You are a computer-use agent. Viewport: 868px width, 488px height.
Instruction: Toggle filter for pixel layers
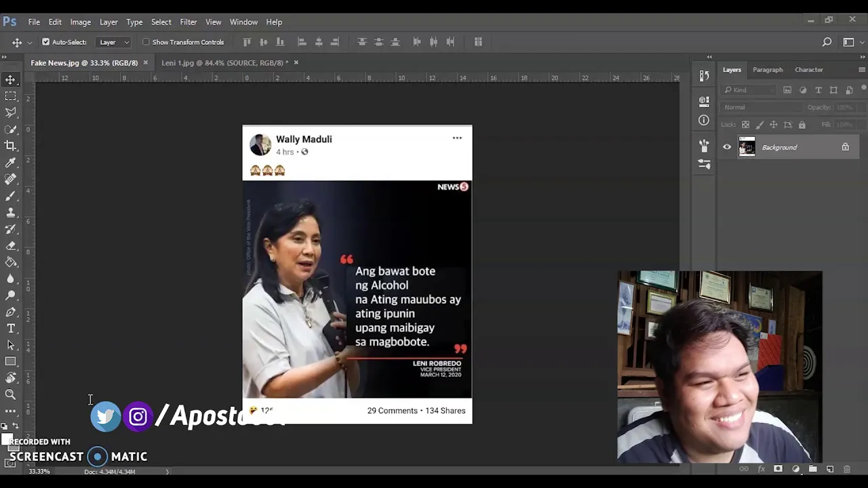(x=787, y=89)
